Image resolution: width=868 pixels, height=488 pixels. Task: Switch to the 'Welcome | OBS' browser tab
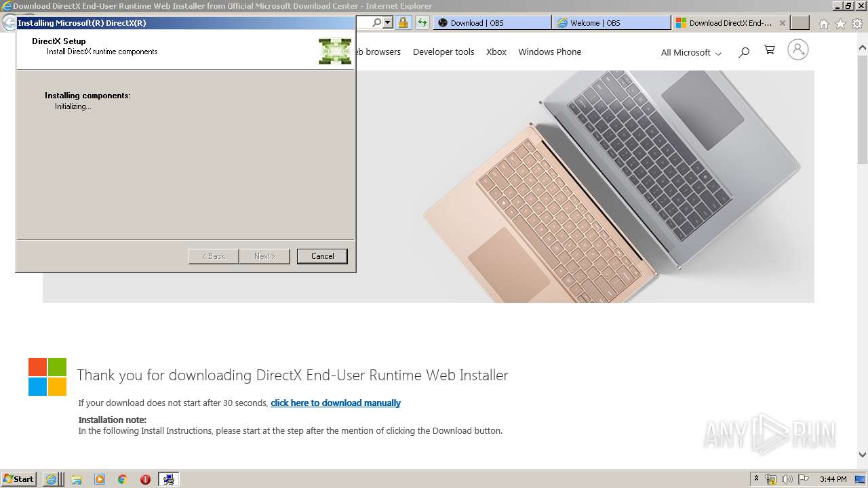click(612, 23)
